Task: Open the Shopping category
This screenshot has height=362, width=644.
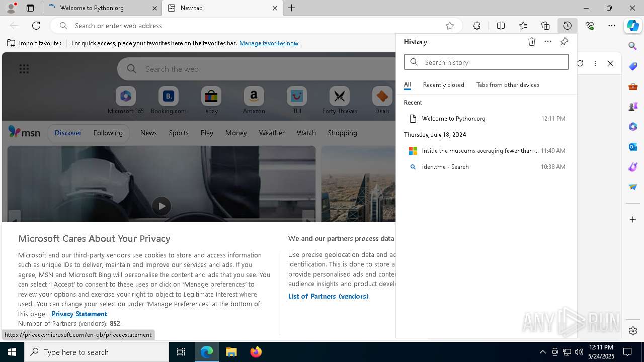Action: tap(342, 133)
